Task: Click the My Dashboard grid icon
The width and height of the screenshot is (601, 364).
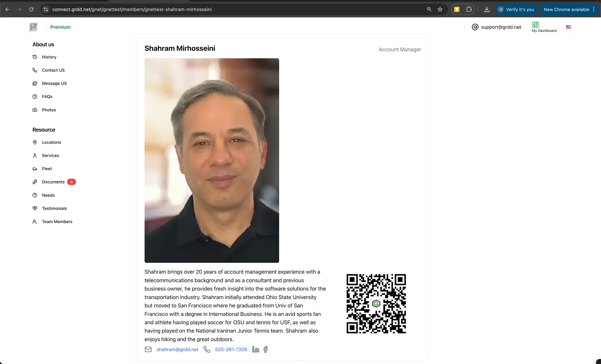Action: (535, 24)
